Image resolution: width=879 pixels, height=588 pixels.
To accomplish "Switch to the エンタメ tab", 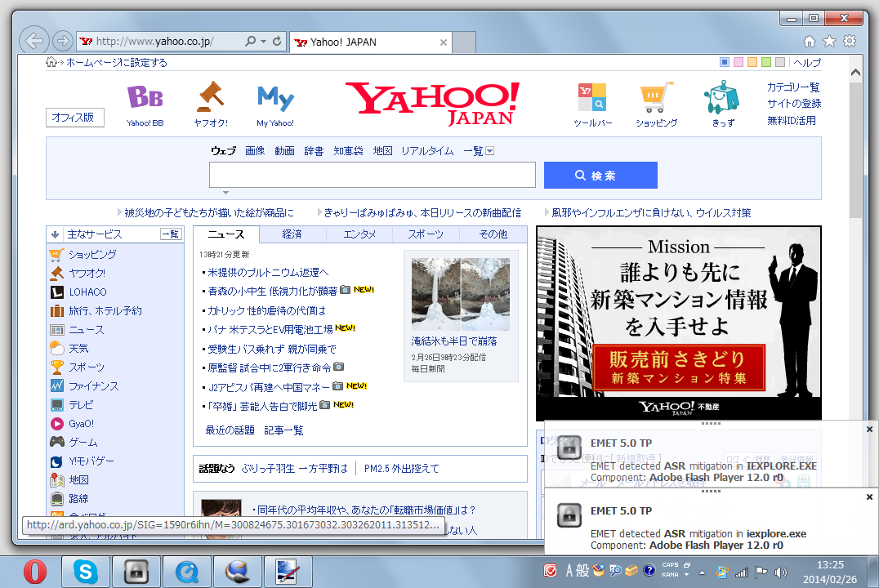I will coord(359,234).
